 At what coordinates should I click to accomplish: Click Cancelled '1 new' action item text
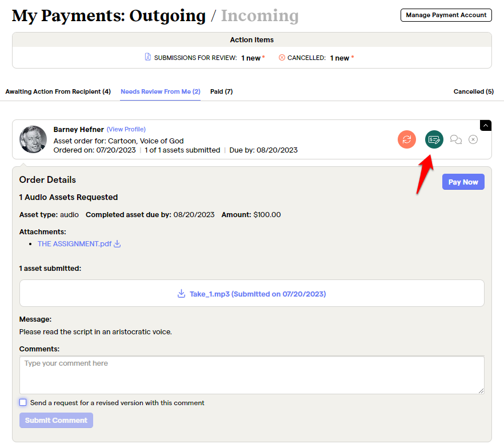(339, 58)
